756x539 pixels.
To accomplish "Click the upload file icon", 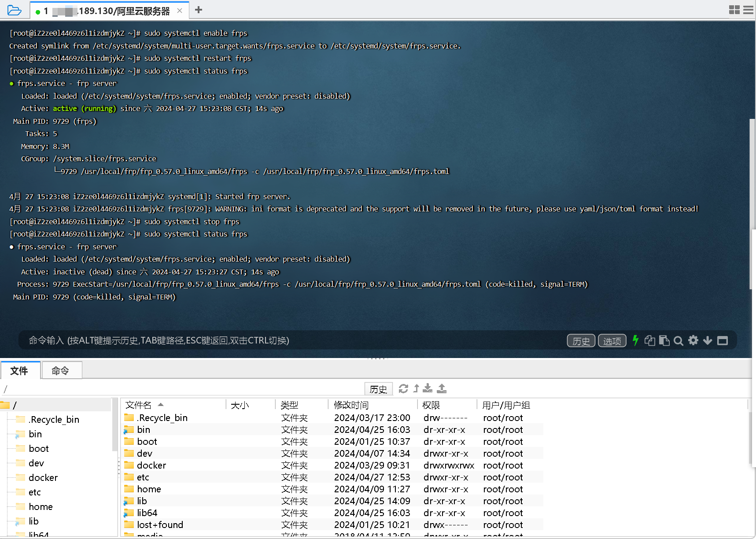I will click(x=442, y=388).
